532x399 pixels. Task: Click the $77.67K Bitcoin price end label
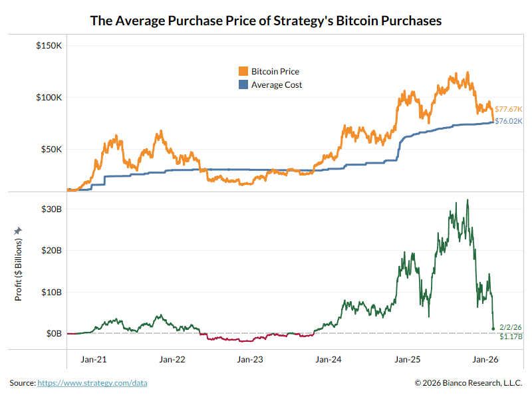tap(509, 108)
